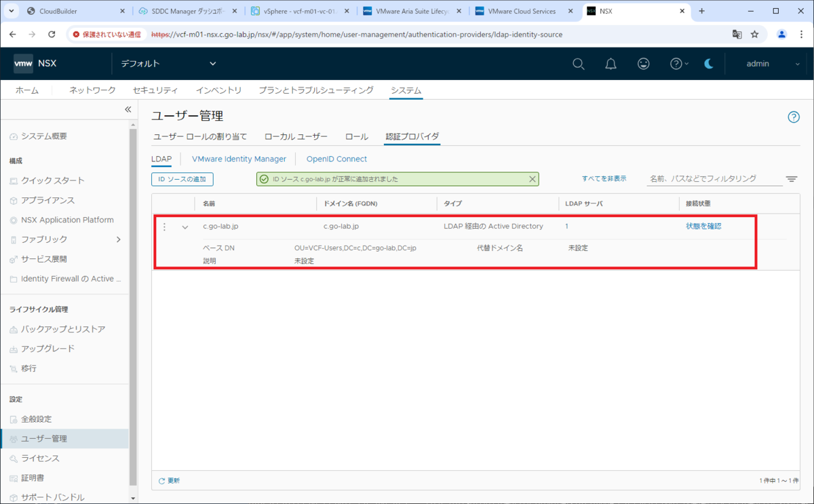Open バックアップとリストア in the sidebar

pyautogui.click(x=63, y=329)
